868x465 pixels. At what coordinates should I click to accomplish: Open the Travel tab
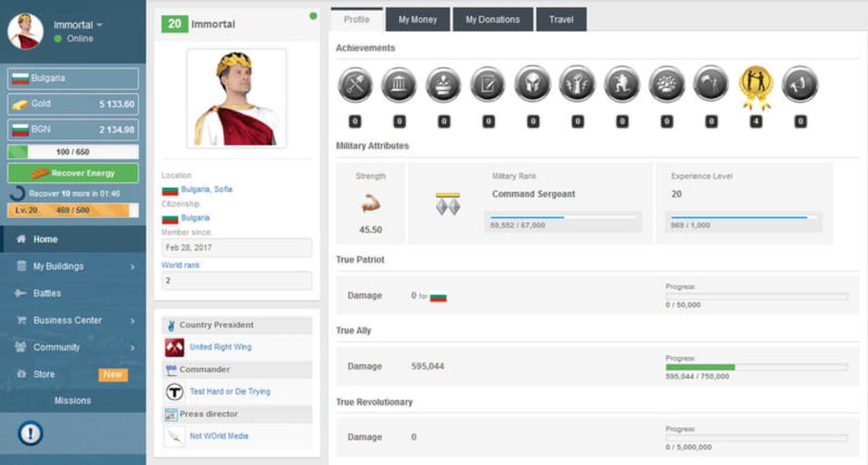coord(561,20)
